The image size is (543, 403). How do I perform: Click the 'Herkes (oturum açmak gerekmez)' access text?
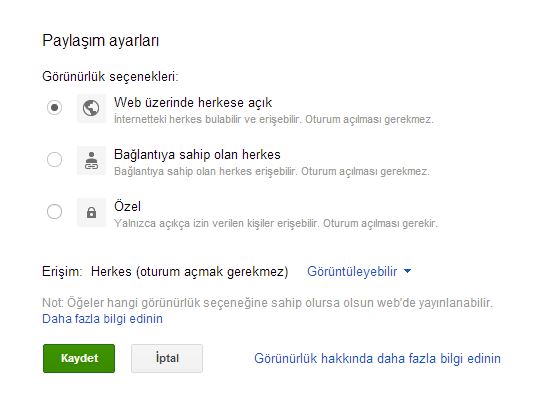(189, 271)
